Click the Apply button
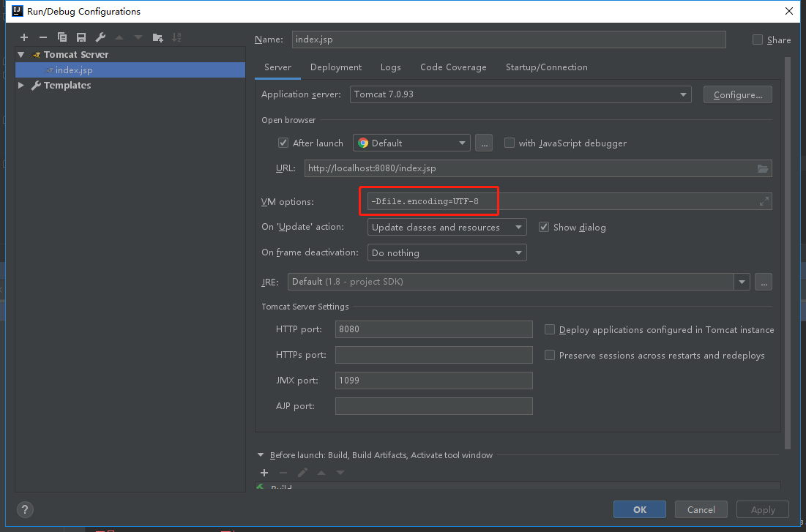 (x=763, y=509)
